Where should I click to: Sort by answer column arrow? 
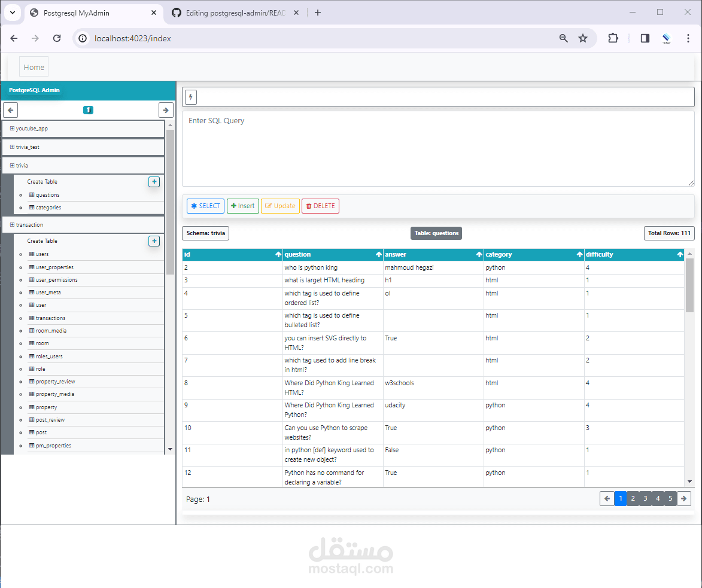[x=479, y=255]
